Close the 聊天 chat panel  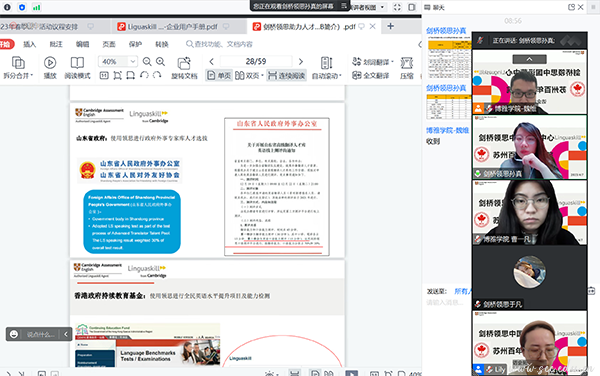(580, 7)
